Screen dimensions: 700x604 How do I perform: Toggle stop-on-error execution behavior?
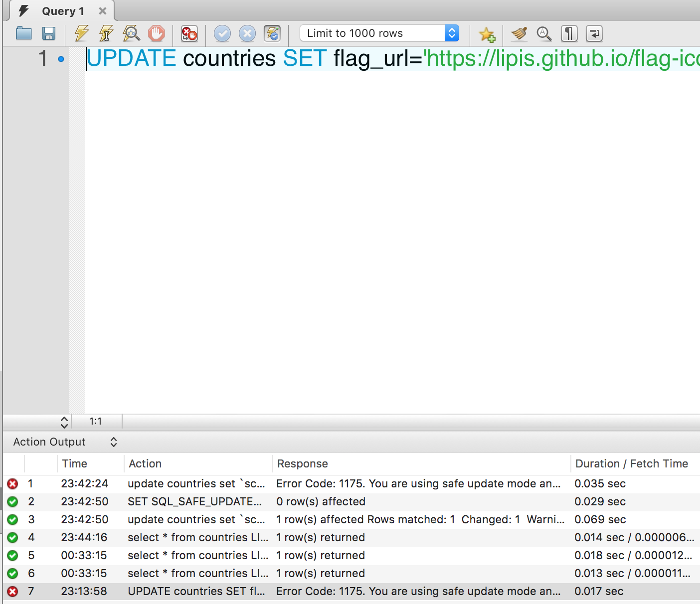(x=188, y=33)
